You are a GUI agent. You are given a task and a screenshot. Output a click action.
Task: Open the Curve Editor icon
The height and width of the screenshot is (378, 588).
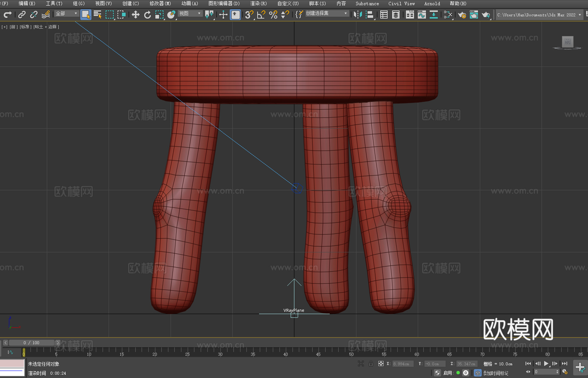click(x=422, y=14)
